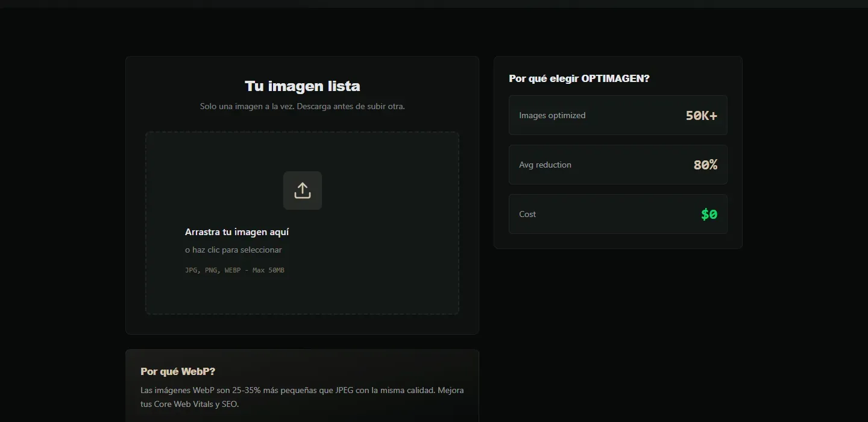
Task: Click the 'Cost' label
Action: pyautogui.click(x=527, y=214)
